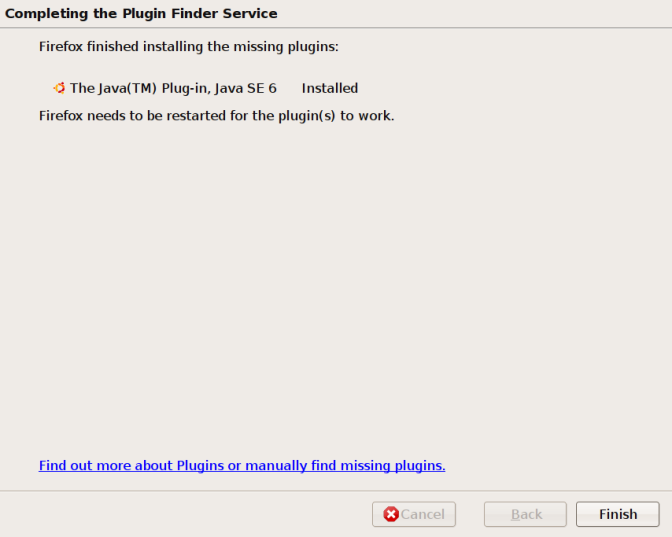Click the word 'Cancel' on the Cancel button
This screenshot has width=672, height=537.
[422, 514]
